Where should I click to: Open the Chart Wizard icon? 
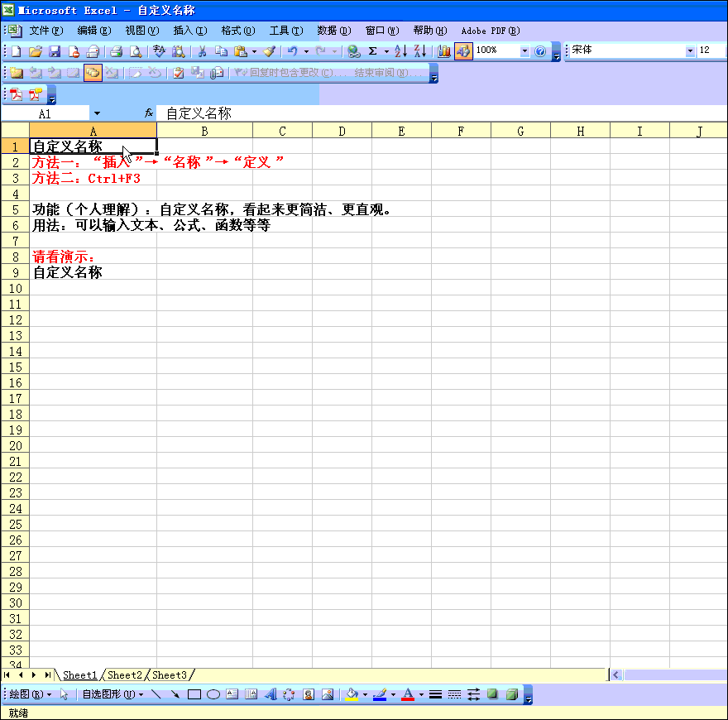point(444,51)
